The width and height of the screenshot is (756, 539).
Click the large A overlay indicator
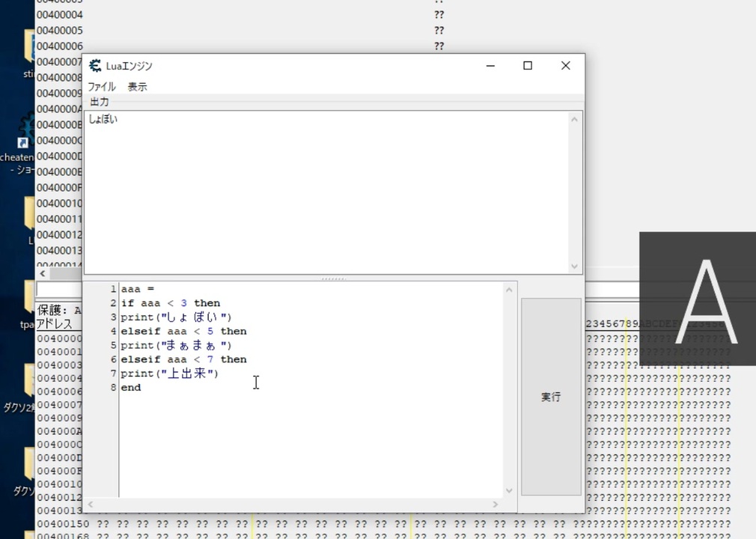tap(706, 301)
